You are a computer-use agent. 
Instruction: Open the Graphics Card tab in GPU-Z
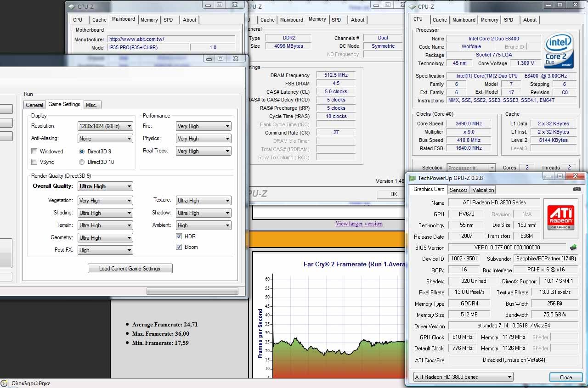point(429,189)
